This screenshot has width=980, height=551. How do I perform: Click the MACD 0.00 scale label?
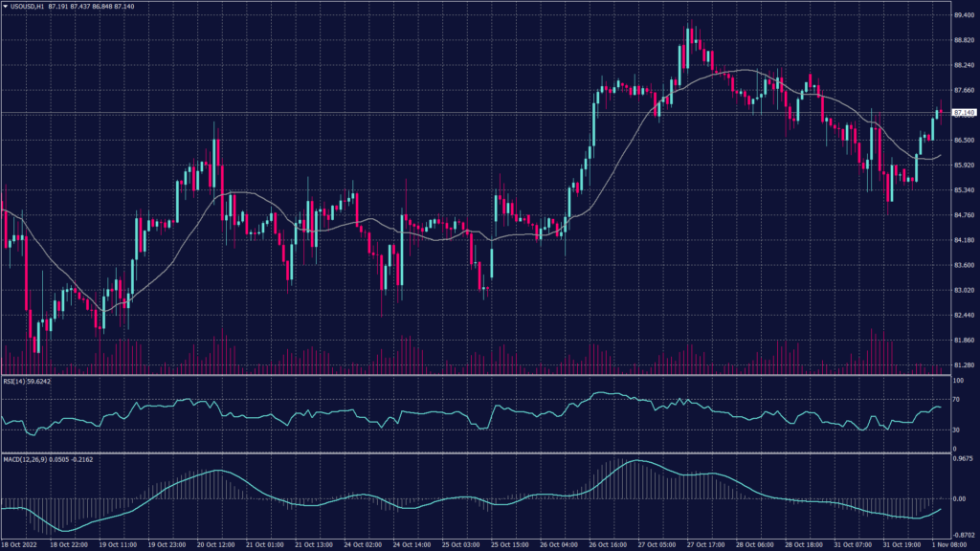point(958,498)
